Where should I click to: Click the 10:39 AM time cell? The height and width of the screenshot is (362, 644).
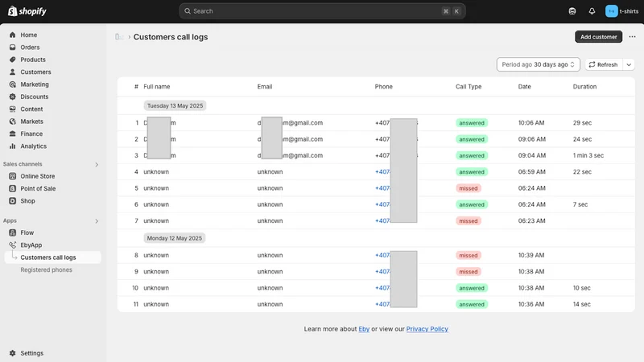[x=531, y=255]
